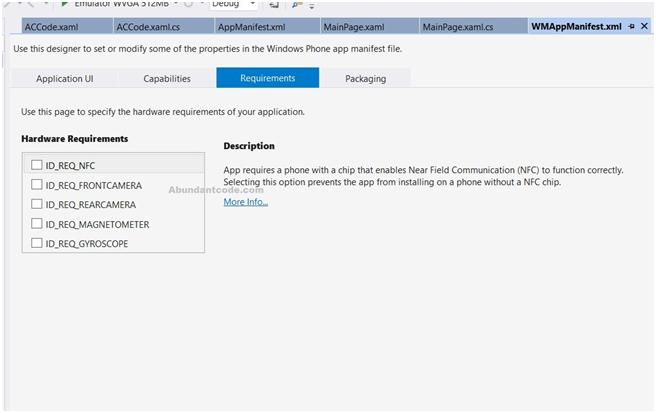Select the ID_REQ_NFC label text

tap(70, 166)
